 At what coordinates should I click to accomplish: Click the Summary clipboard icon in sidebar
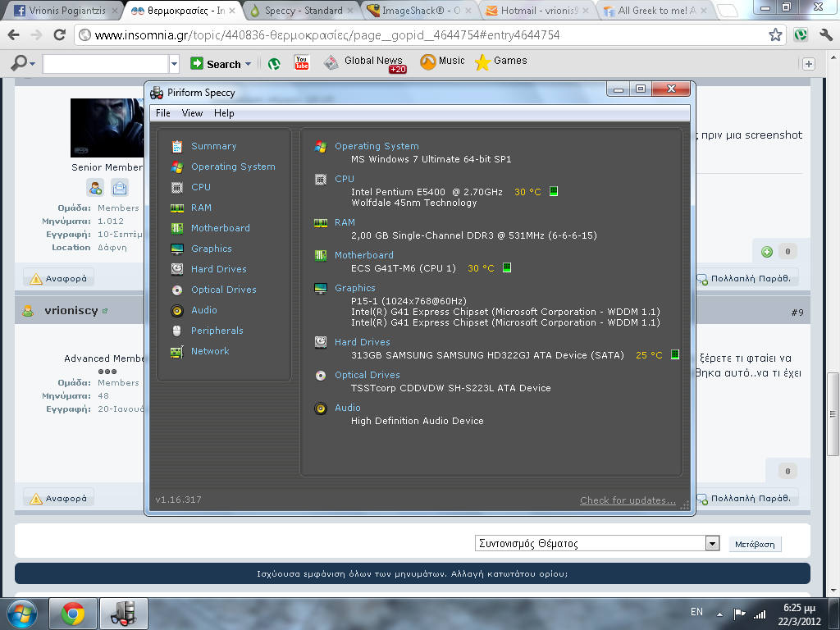point(177,146)
